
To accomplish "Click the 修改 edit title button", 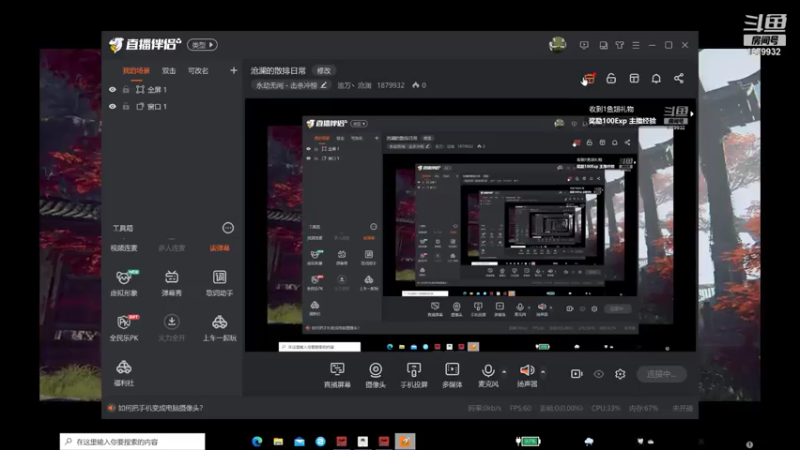I will [x=324, y=71].
